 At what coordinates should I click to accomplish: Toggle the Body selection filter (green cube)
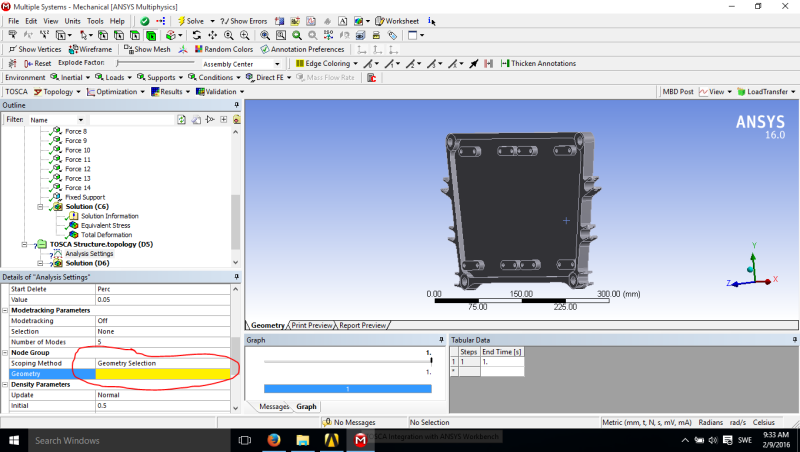[151, 35]
